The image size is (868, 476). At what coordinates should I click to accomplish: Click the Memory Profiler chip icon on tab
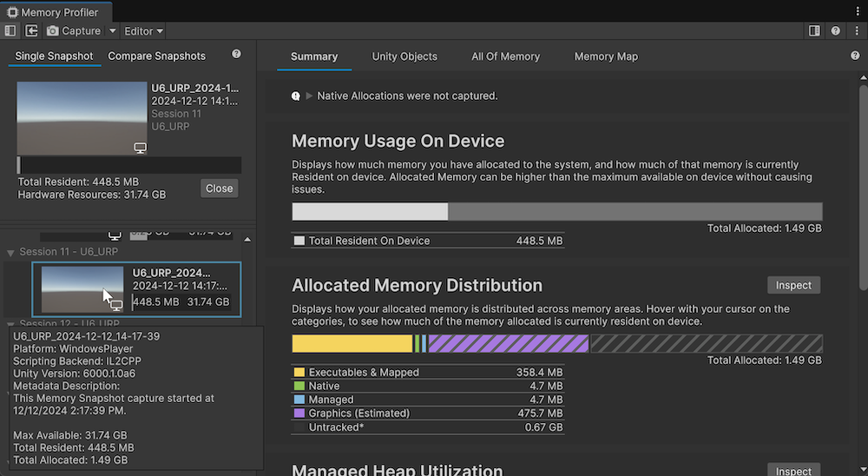point(12,12)
